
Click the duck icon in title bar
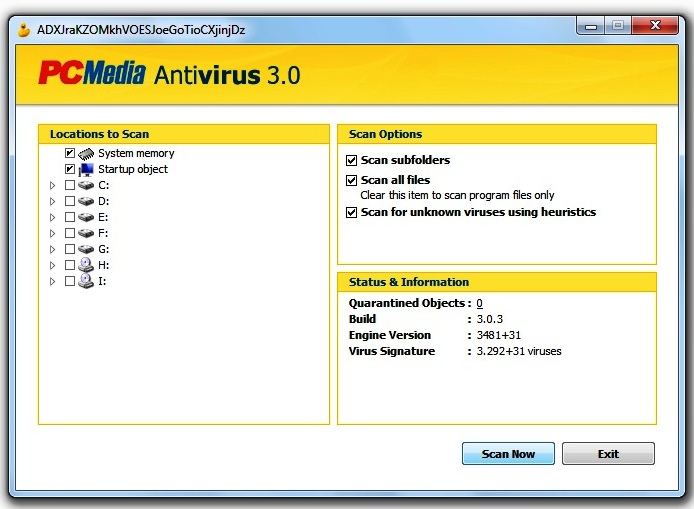click(x=22, y=29)
